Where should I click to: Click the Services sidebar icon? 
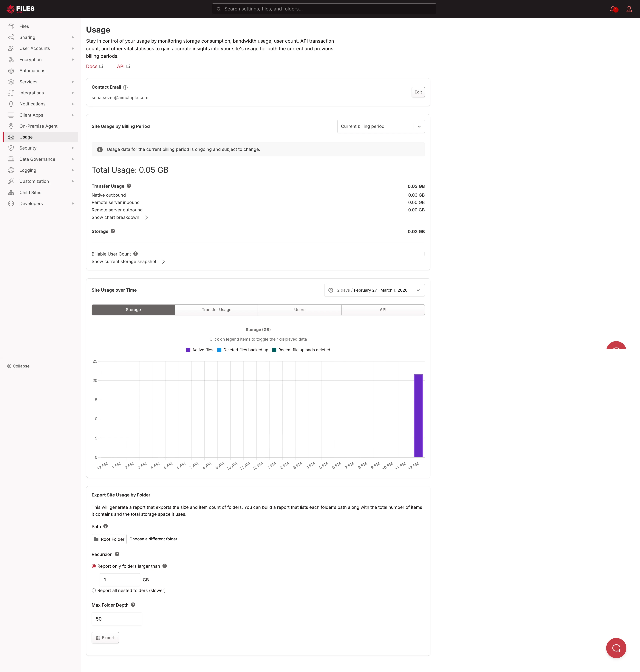click(11, 82)
